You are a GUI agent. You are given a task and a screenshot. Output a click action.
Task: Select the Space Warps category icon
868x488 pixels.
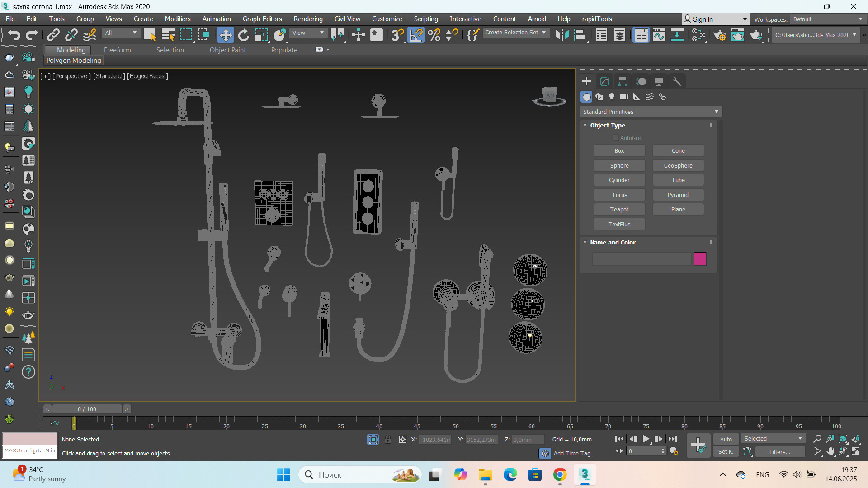(x=650, y=97)
